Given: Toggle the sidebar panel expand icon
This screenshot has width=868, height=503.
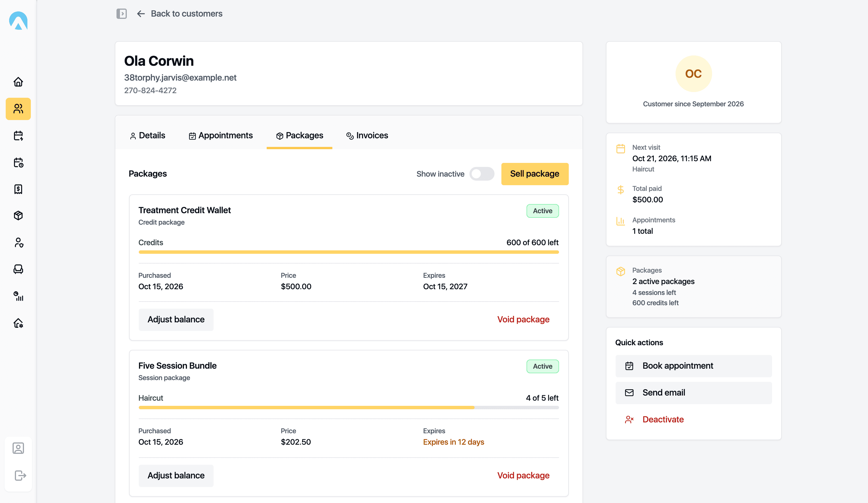Looking at the screenshot, I should point(122,14).
